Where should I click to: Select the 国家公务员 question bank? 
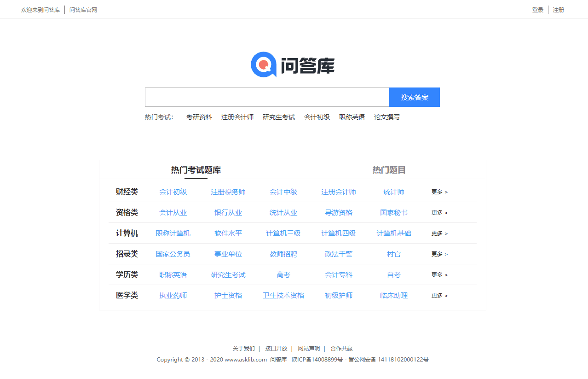click(173, 254)
